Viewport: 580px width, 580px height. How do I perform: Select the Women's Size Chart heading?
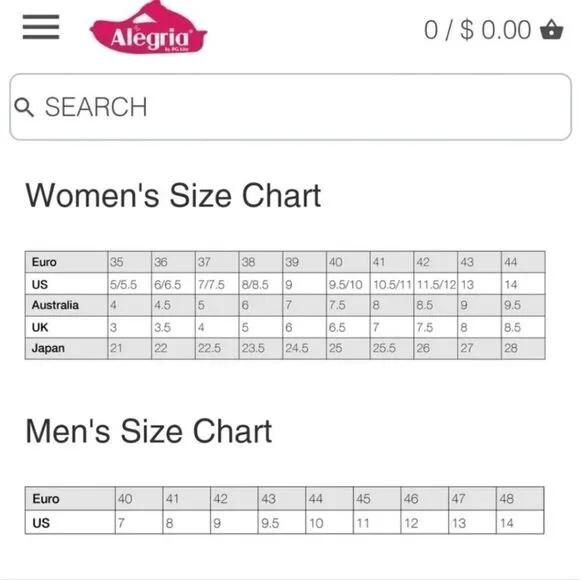[173, 195]
